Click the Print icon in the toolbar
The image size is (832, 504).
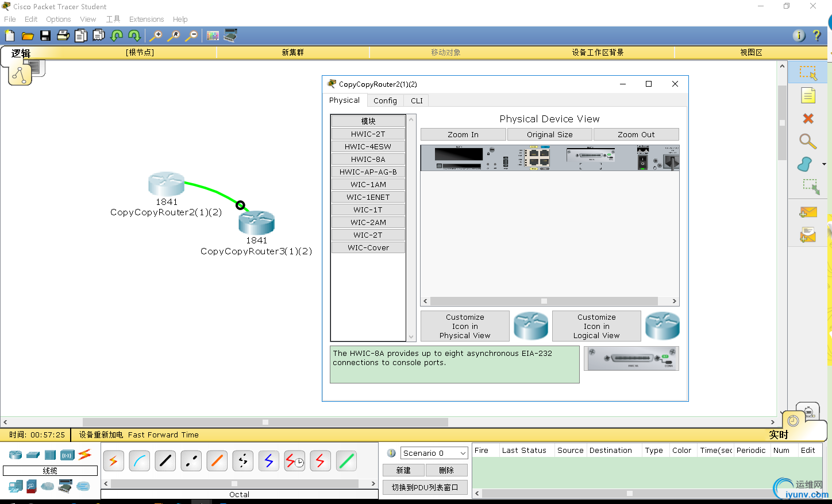click(63, 36)
